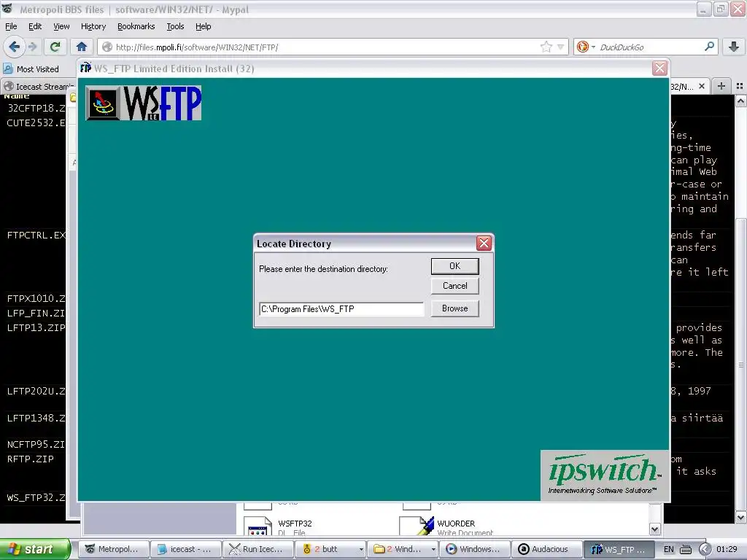Image resolution: width=747 pixels, height=560 pixels.
Task: Open the CUTE2532.E file link
Action: coord(36,122)
